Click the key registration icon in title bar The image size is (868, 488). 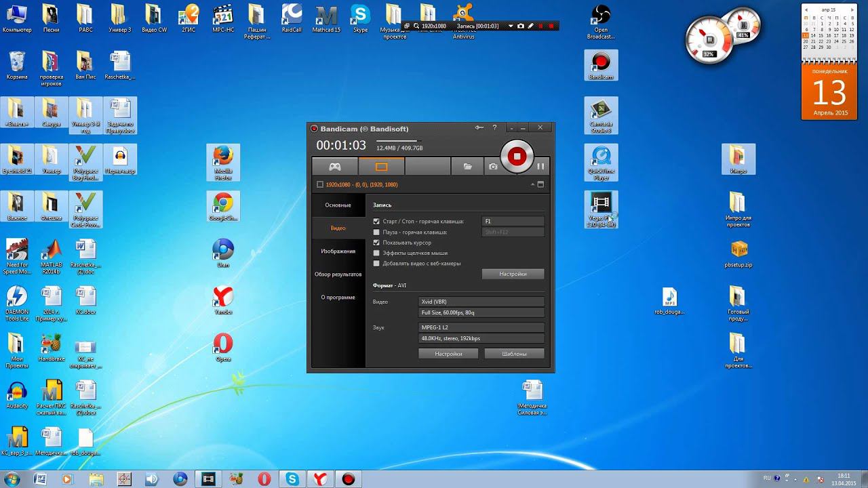(479, 127)
